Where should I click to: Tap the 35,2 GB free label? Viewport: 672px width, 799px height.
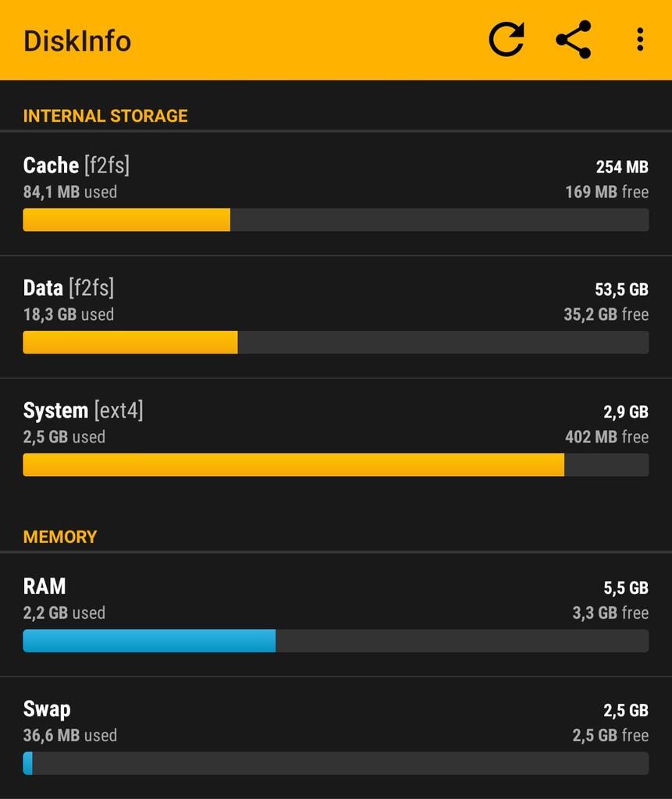(x=606, y=314)
